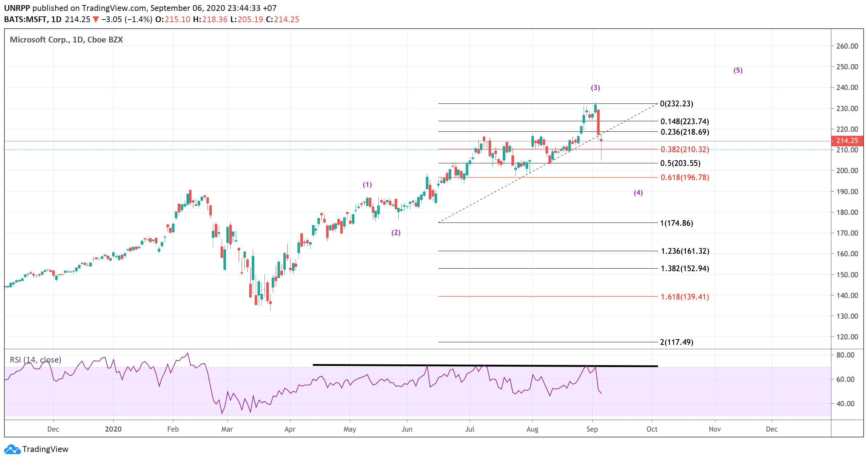The height and width of the screenshot is (461, 868).
Task: Click the Elliott wave (1) label
Action: click(x=367, y=185)
